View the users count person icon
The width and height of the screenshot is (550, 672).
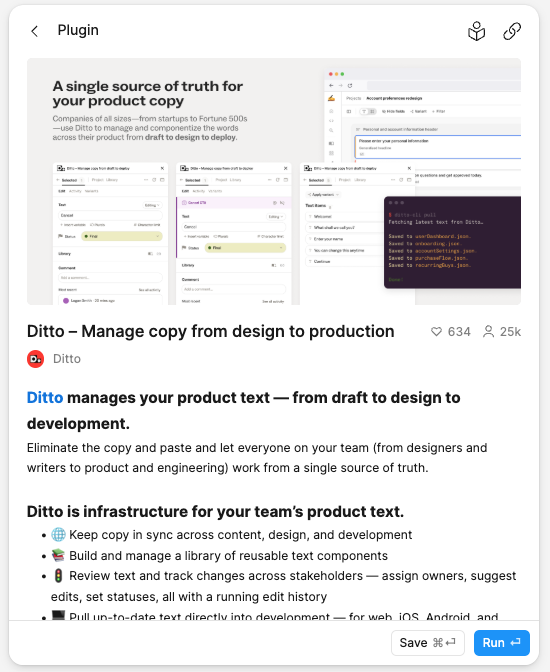click(x=488, y=332)
